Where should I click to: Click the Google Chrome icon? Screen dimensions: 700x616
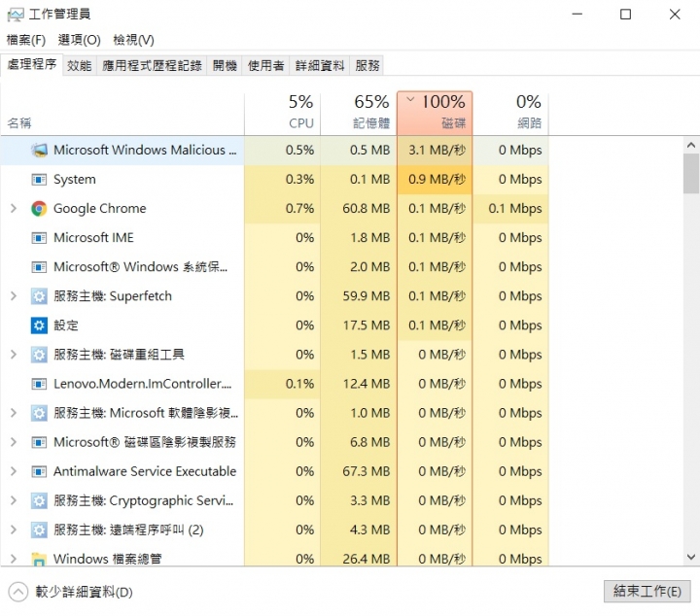(39, 209)
